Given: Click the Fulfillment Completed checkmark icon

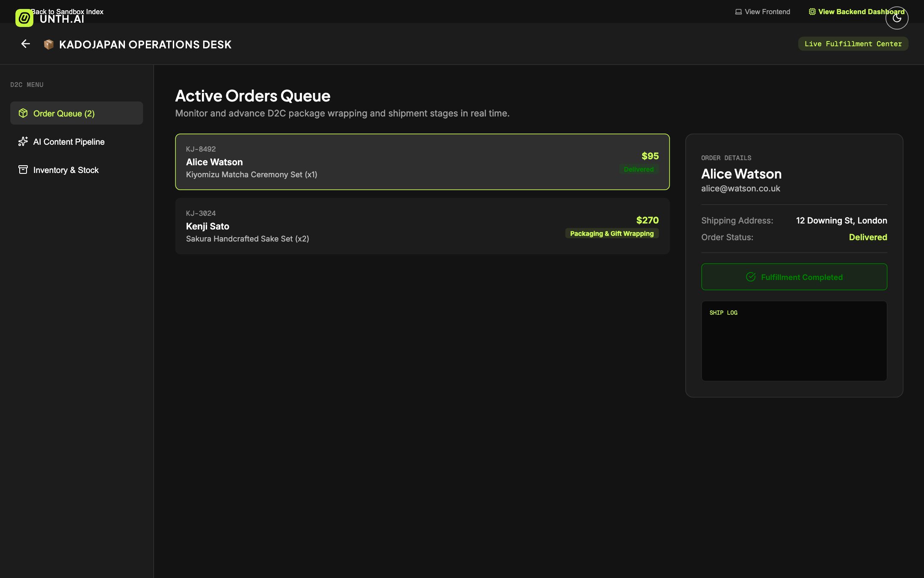Looking at the screenshot, I should tap(751, 277).
